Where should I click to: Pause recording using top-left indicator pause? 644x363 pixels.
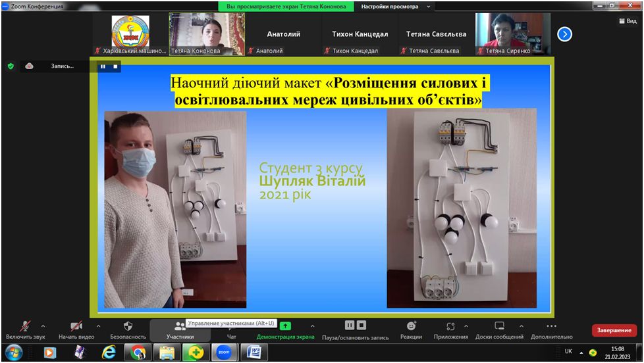[x=103, y=66]
